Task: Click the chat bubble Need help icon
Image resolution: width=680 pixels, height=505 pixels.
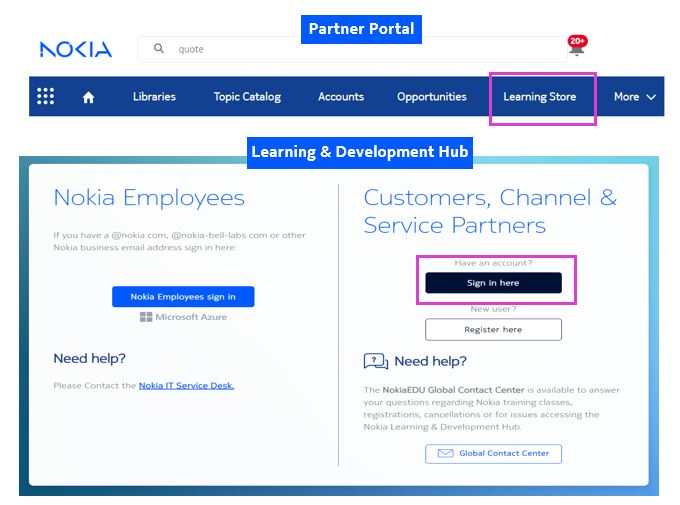Action: [376, 361]
